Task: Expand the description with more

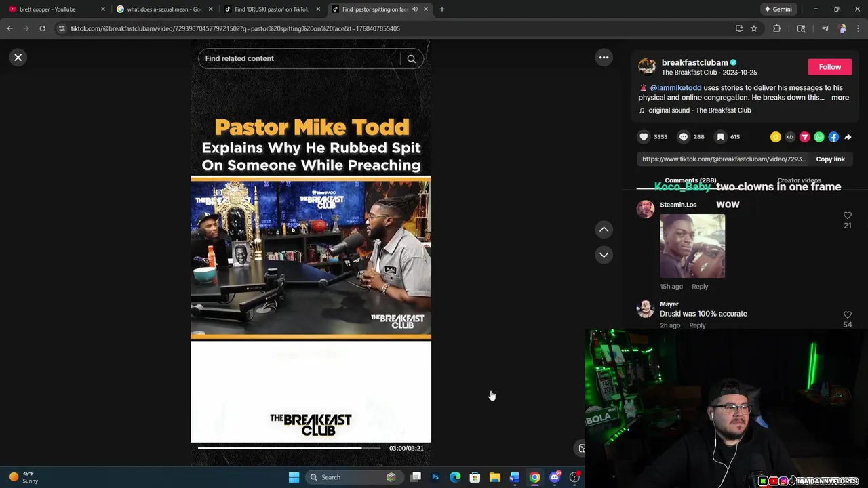Action: 840,98
